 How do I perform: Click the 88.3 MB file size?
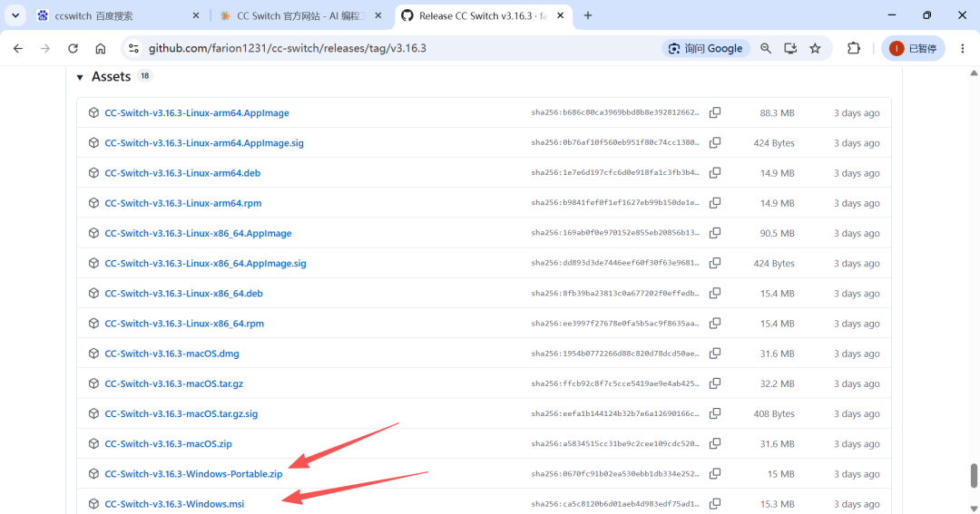pyautogui.click(x=777, y=113)
